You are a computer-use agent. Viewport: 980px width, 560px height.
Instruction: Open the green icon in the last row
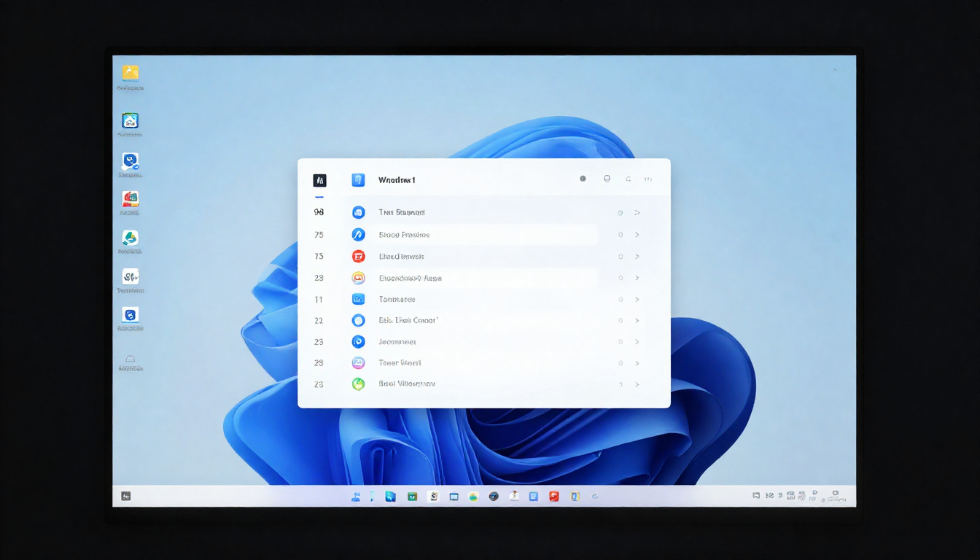point(358,384)
